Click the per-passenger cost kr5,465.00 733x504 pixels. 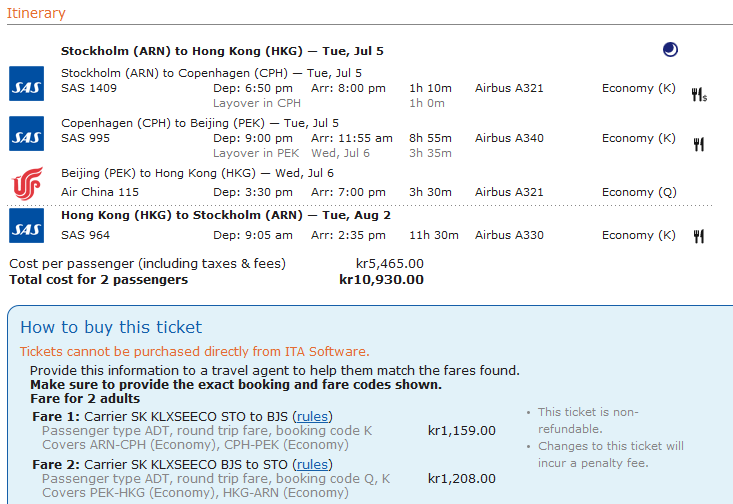389,264
